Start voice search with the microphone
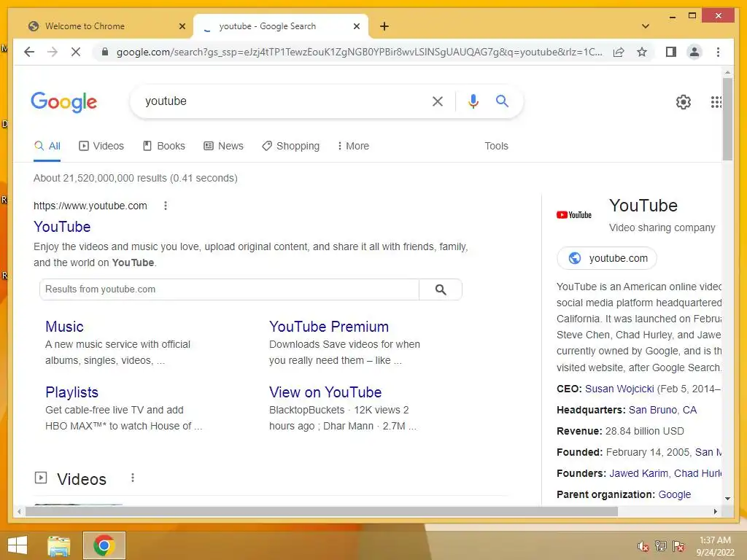 (x=473, y=101)
